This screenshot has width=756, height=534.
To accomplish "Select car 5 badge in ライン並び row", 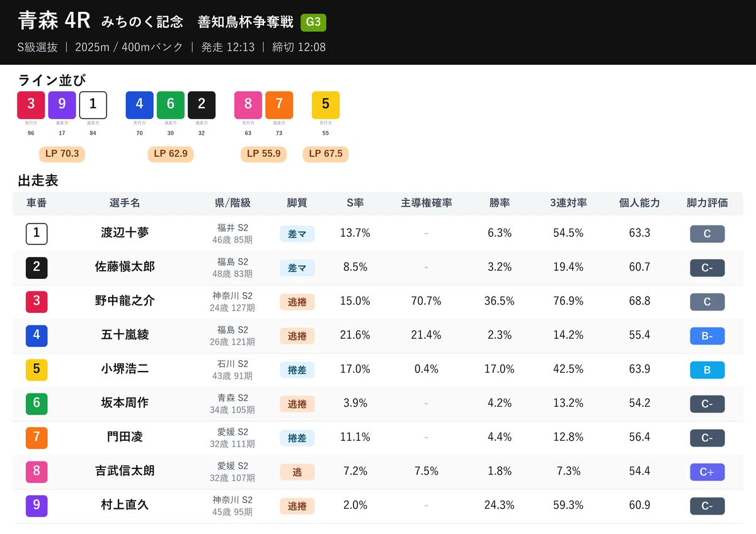I will coord(326,105).
